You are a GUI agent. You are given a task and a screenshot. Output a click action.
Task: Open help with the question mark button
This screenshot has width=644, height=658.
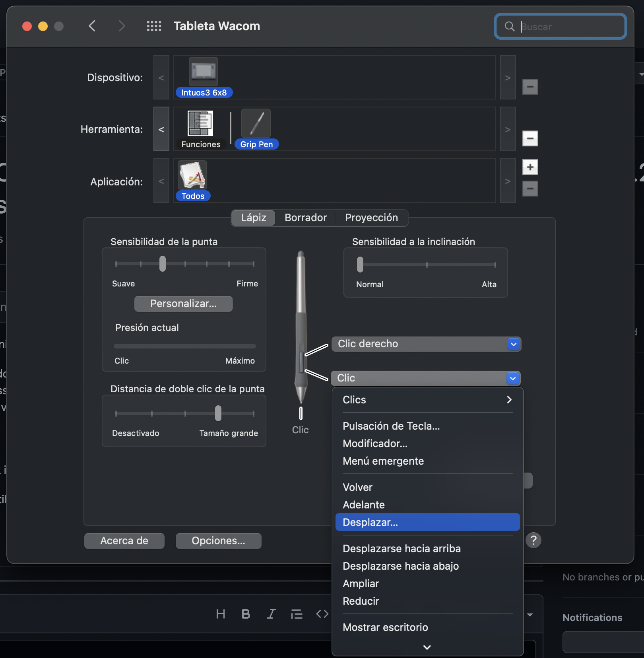coord(533,540)
